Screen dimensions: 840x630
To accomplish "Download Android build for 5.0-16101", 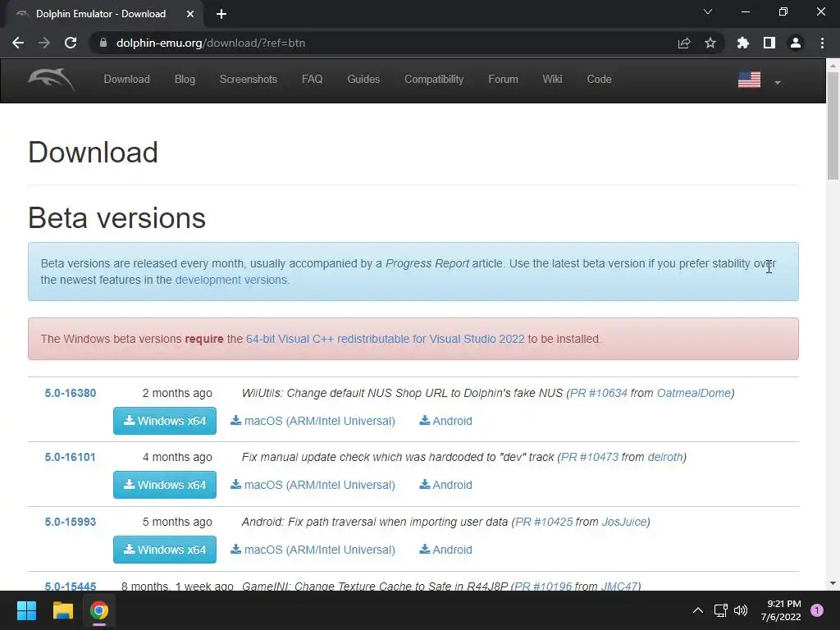I will click(x=445, y=485).
